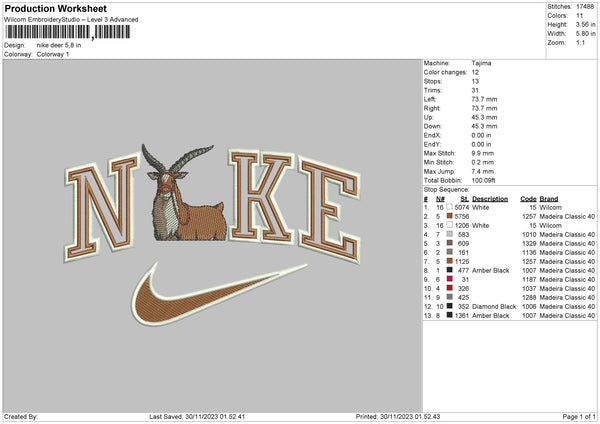Click the 'Page 1 of 1' footer text
The height and width of the screenshot is (424, 600).
(x=579, y=416)
